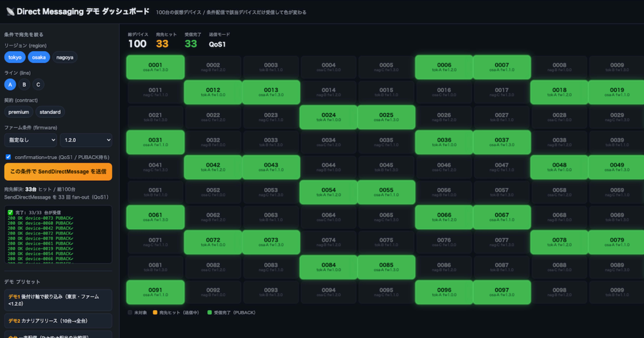Open the firmware condition 指定なし dropdown
Screen dimensions: 644x338
tap(31, 140)
